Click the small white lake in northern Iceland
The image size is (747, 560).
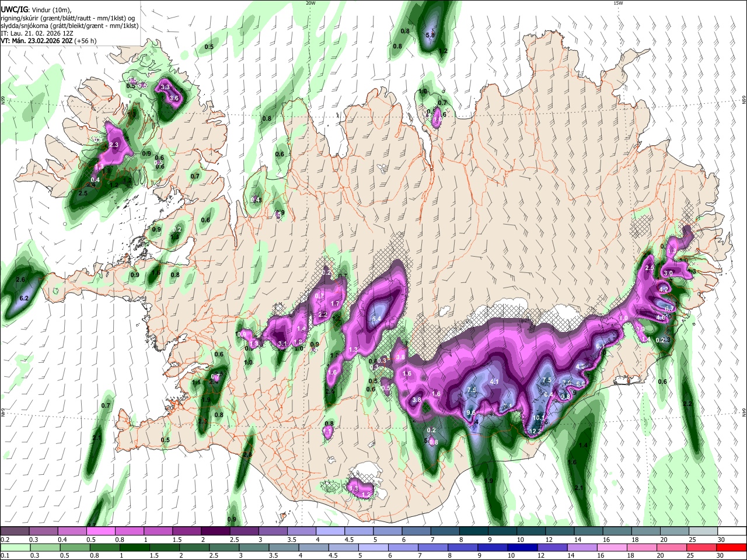382,169
